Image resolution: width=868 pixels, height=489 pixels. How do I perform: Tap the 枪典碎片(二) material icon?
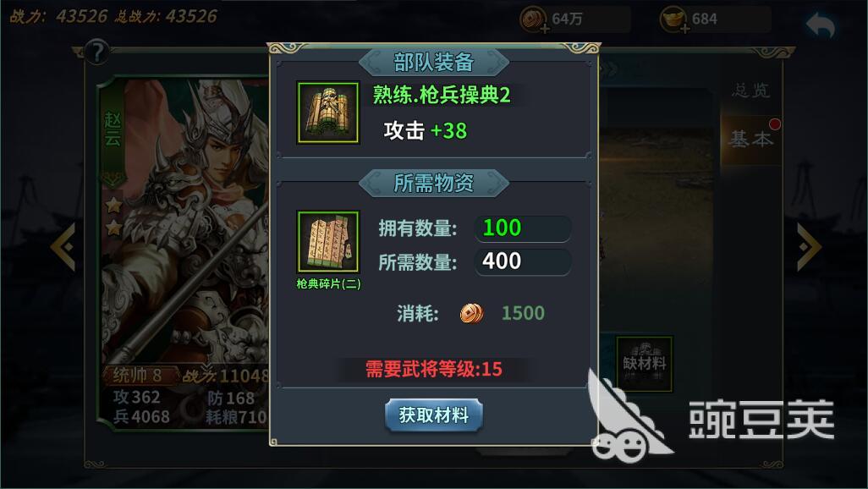point(328,242)
